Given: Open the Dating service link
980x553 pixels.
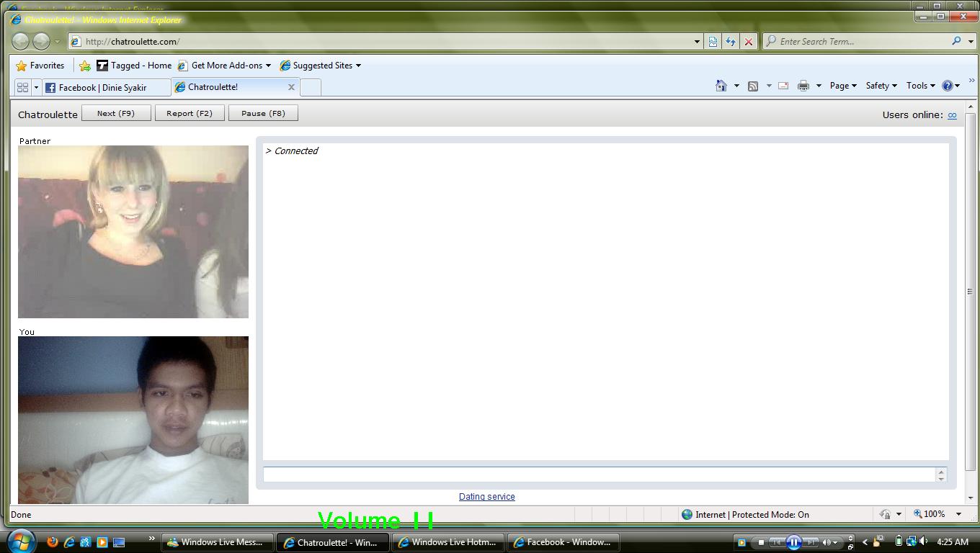Looking at the screenshot, I should tap(487, 497).
